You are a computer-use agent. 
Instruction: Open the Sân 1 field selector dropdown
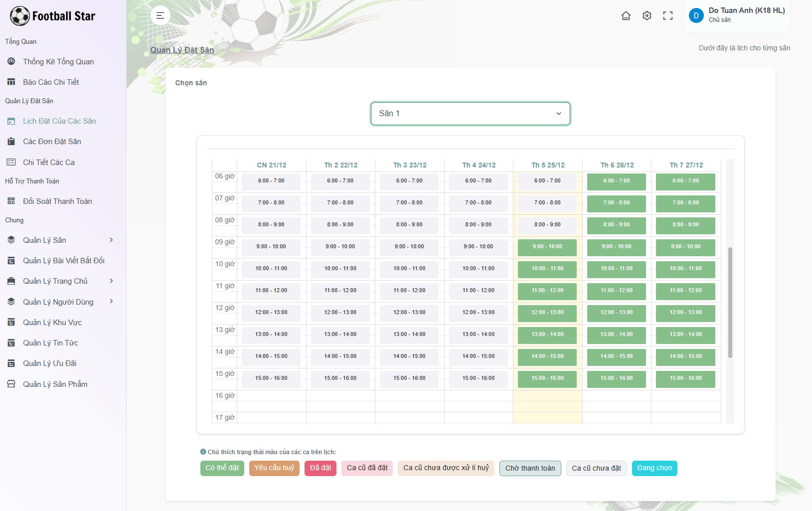470,113
